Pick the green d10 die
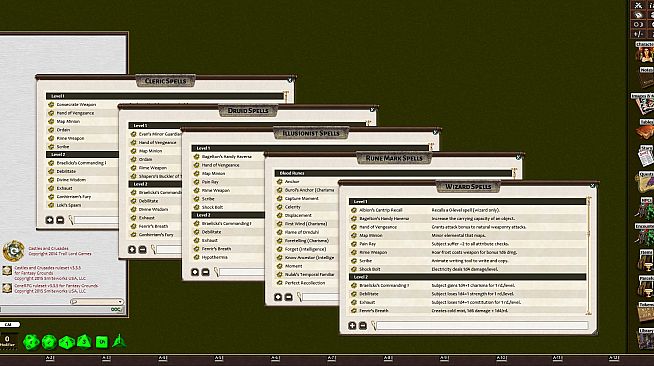 coord(67,342)
